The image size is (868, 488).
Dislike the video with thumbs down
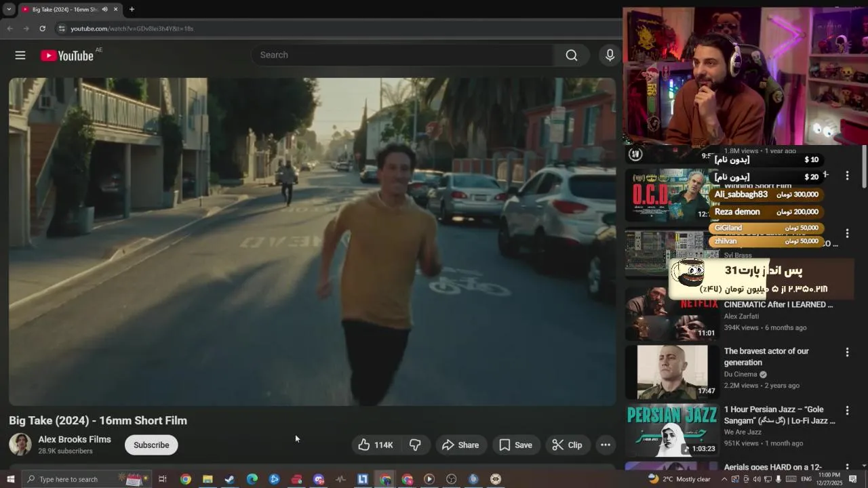coord(415,445)
